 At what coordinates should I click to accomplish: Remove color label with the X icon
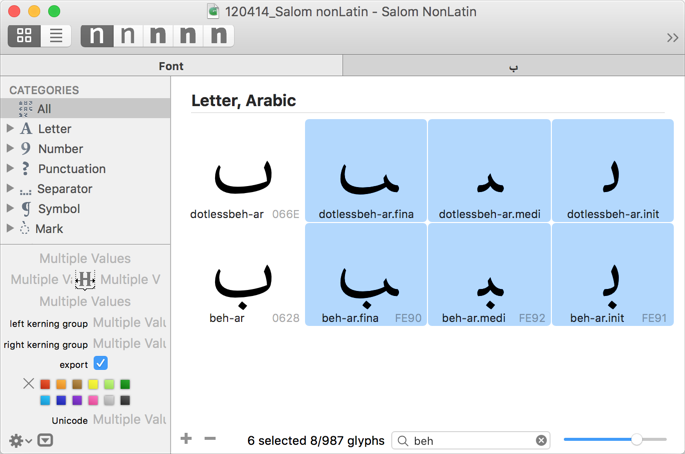pos(28,384)
